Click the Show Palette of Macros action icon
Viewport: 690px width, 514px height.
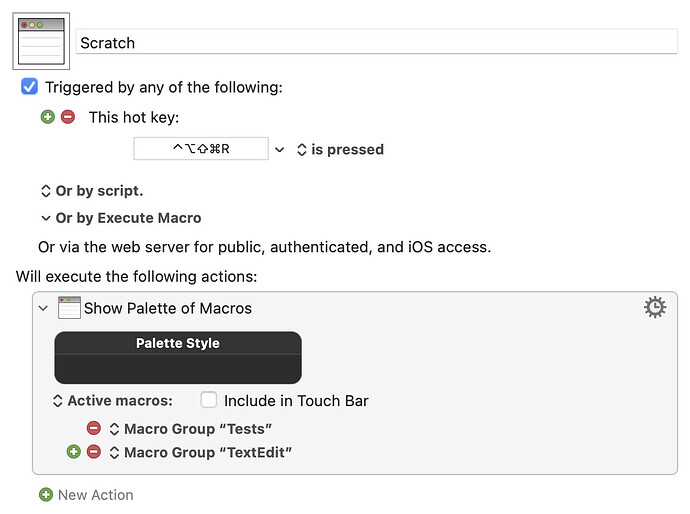tap(69, 308)
